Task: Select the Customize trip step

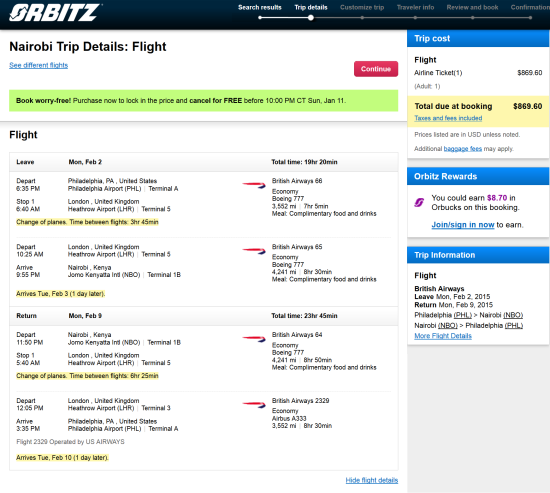Action: [362, 7]
